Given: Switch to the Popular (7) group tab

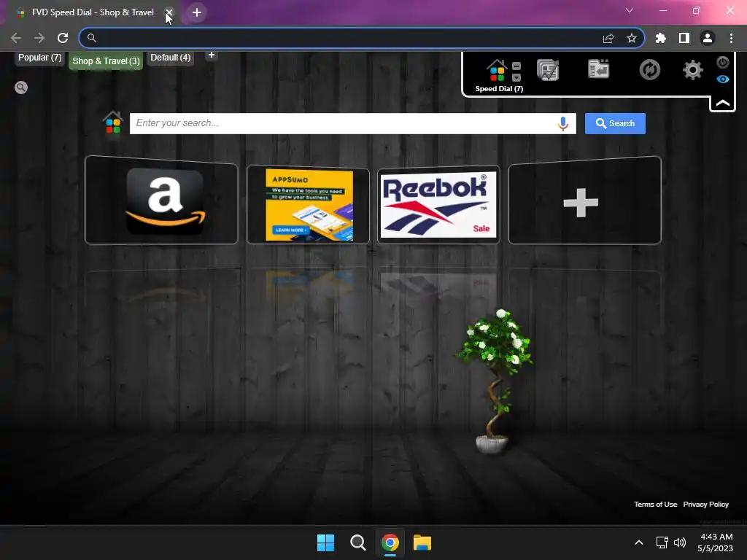Looking at the screenshot, I should coord(39,58).
